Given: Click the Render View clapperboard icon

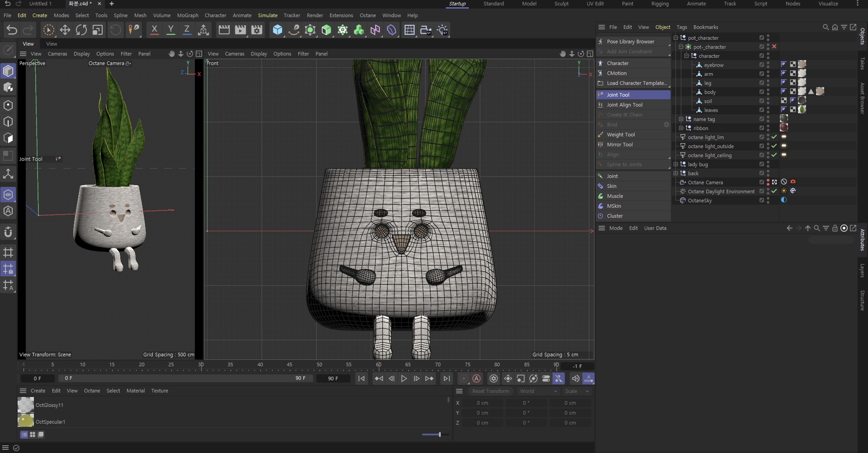Looking at the screenshot, I should (224, 30).
